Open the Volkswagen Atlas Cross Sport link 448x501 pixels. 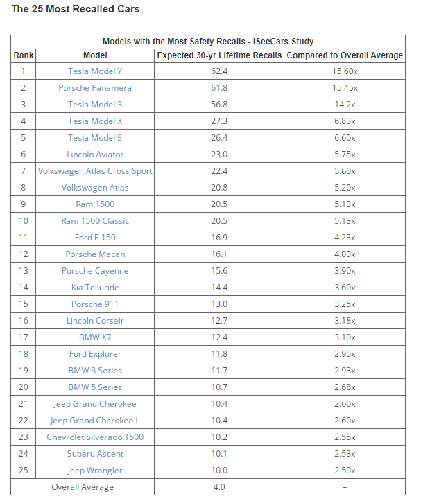point(95,171)
